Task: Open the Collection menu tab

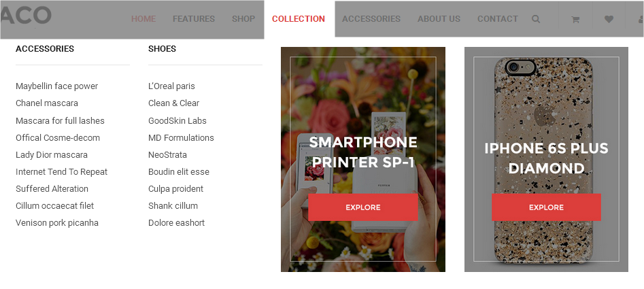Action: (x=299, y=19)
